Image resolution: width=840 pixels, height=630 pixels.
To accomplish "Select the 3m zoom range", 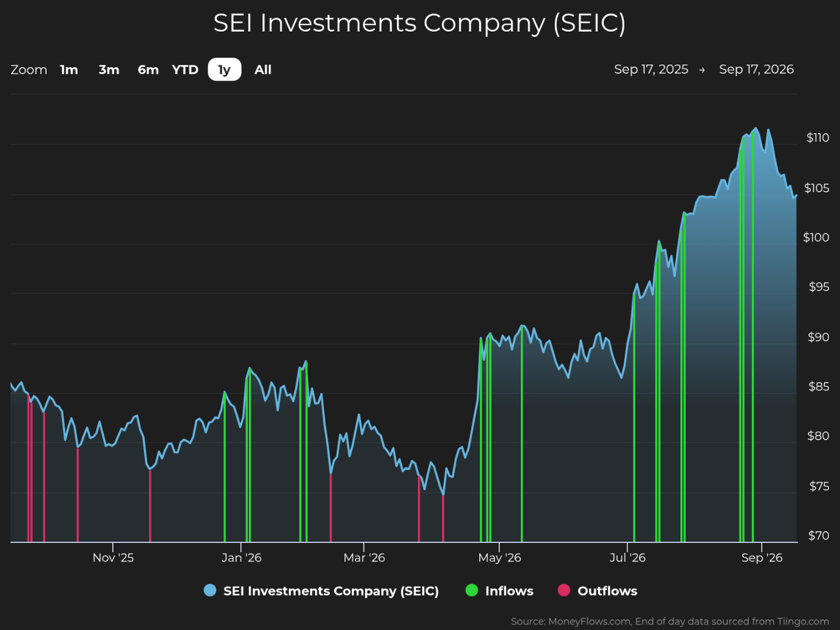I will coord(109,70).
